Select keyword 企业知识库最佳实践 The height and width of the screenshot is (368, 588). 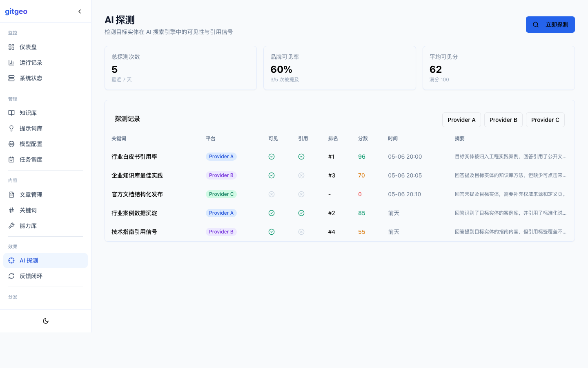point(137,175)
